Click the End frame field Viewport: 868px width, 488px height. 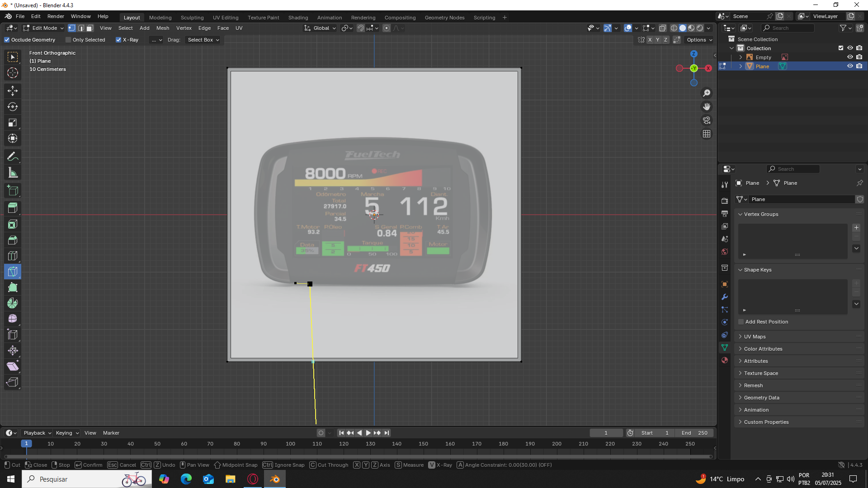[694, 433]
